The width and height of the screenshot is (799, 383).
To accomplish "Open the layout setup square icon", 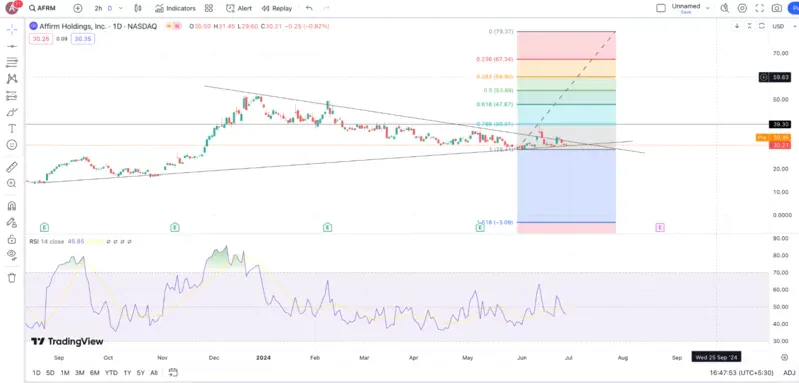I will 661,8.
